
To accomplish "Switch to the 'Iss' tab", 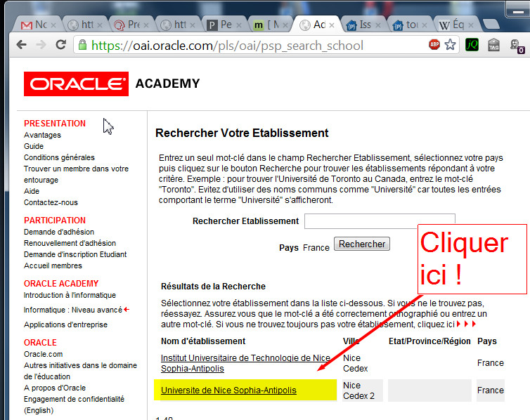I will [362, 25].
